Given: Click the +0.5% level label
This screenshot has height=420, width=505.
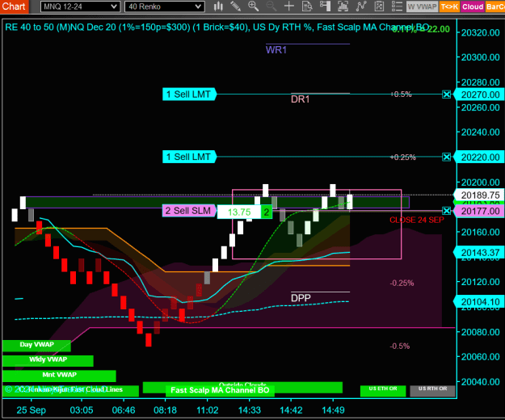Looking at the screenshot, I should (x=401, y=94).
